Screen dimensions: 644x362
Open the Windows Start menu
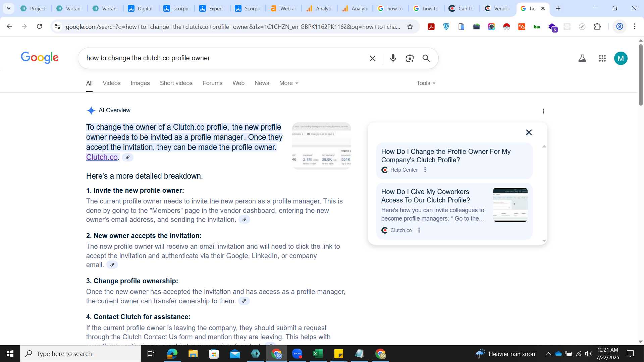pos(10,354)
